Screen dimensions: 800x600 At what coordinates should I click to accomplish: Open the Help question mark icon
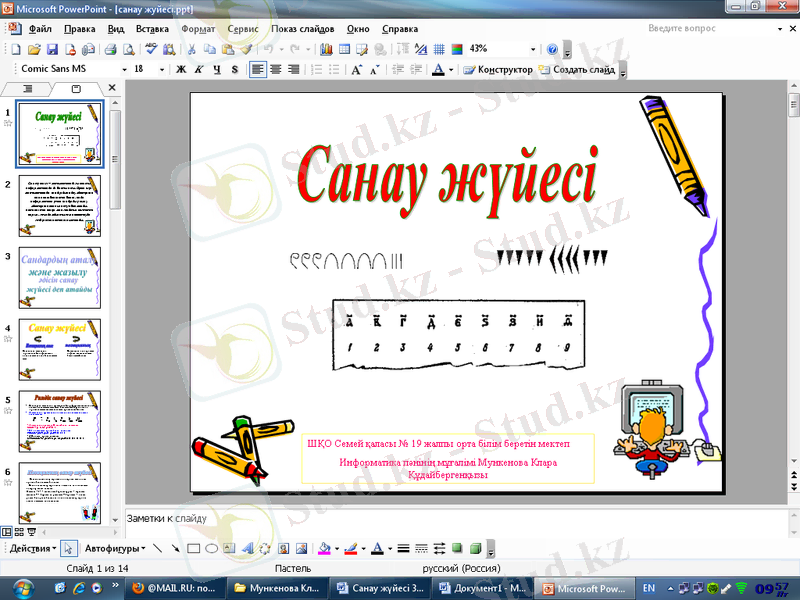(553, 49)
